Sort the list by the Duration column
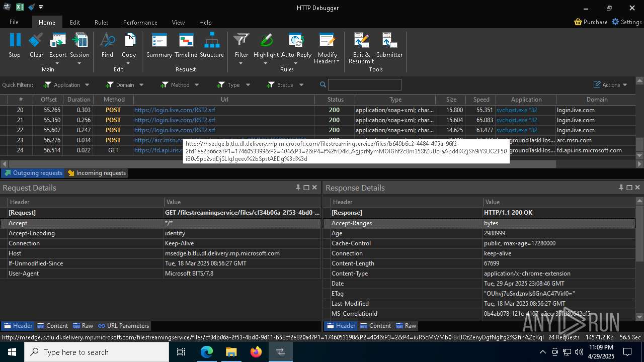Viewport: 644px width, 362px height. [79, 100]
